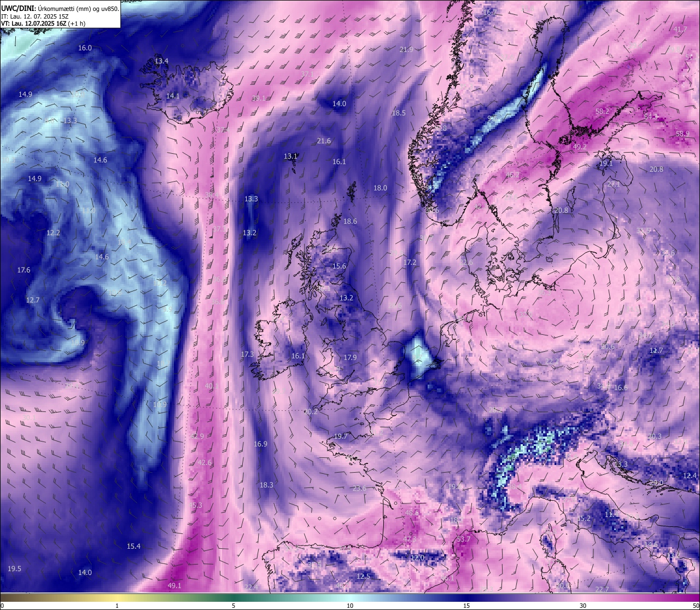Screen dimensions: 700x610
Task: Click the 58.2 value over Finland
Action: pos(602,112)
